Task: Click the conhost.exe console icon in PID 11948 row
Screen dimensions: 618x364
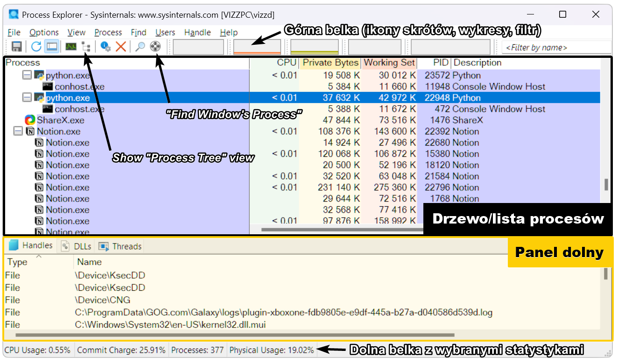Action: (x=48, y=86)
